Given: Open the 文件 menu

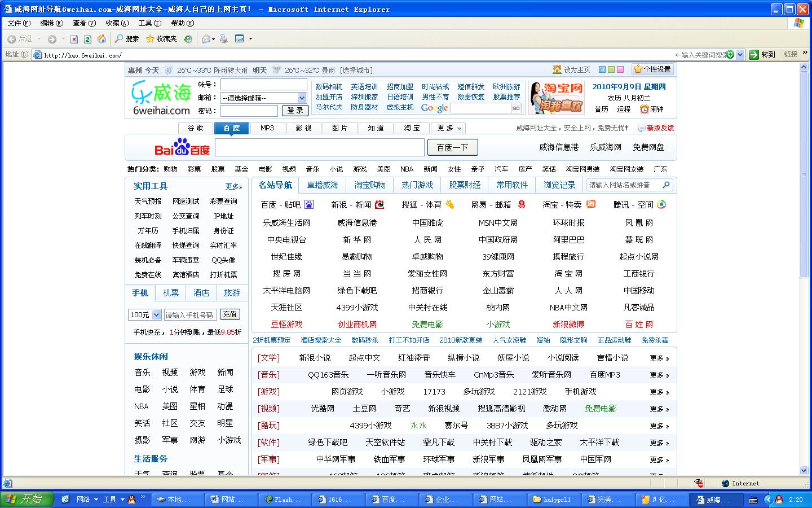Looking at the screenshot, I should point(19,23).
